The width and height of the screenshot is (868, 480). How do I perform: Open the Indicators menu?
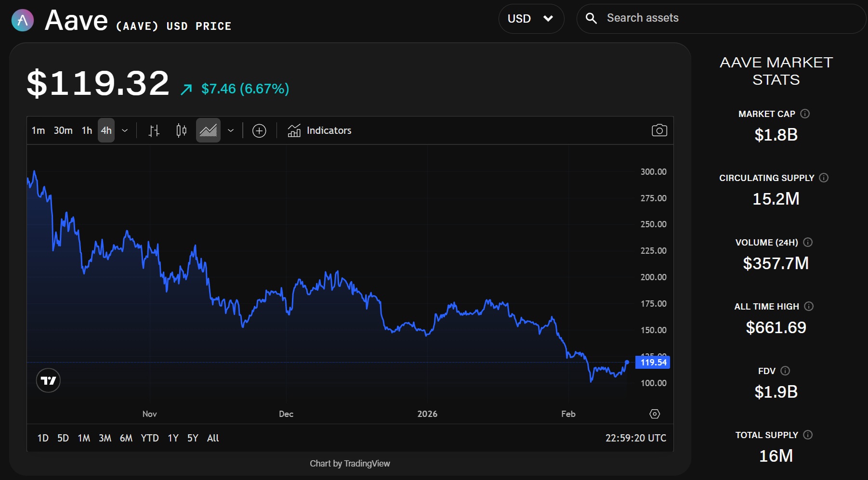[x=320, y=130]
